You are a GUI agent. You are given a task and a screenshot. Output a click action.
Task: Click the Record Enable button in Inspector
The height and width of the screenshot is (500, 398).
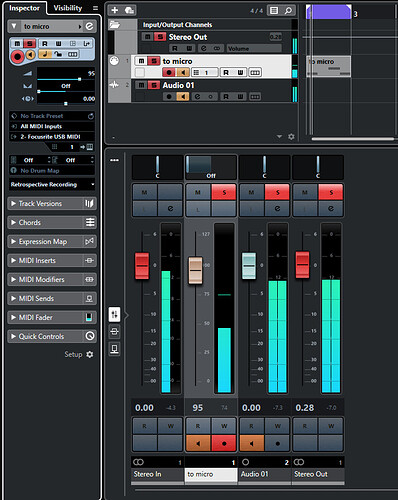[x=17, y=57]
